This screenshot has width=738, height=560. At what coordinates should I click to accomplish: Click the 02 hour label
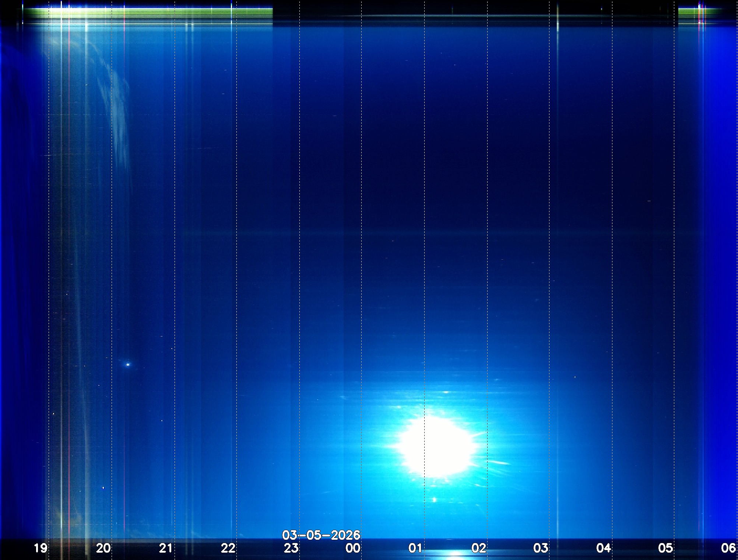pyautogui.click(x=478, y=548)
